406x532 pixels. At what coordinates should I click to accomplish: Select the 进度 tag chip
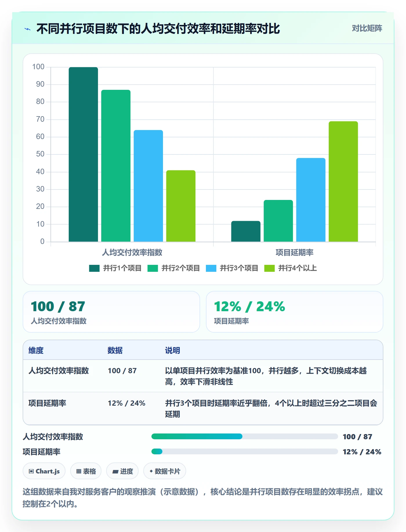pyautogui.click(x=122, y=471)
